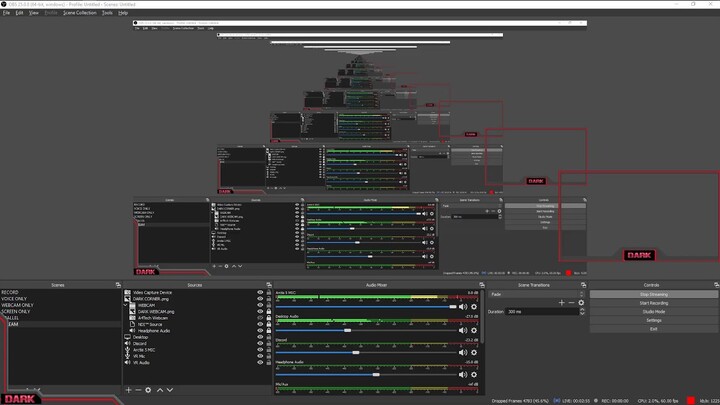Hide the VR Audio source

coord(260,362)
